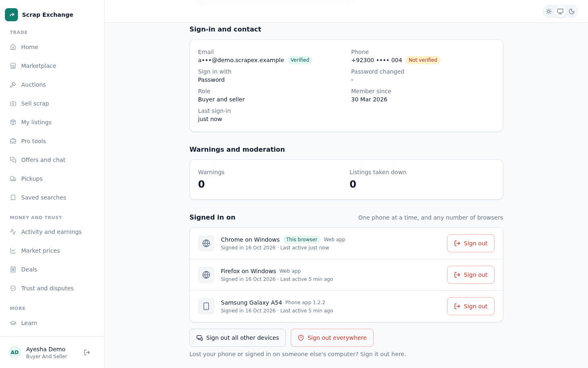588x368 pixels.
Task: Click the Activity and earnings pulse icon
Action: (13, 232)
